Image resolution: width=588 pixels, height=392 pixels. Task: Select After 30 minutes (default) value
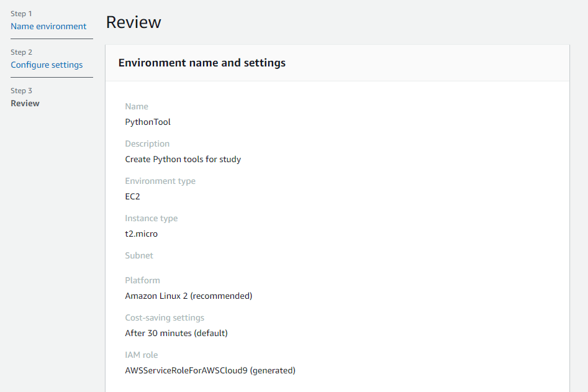coord(176,333)
